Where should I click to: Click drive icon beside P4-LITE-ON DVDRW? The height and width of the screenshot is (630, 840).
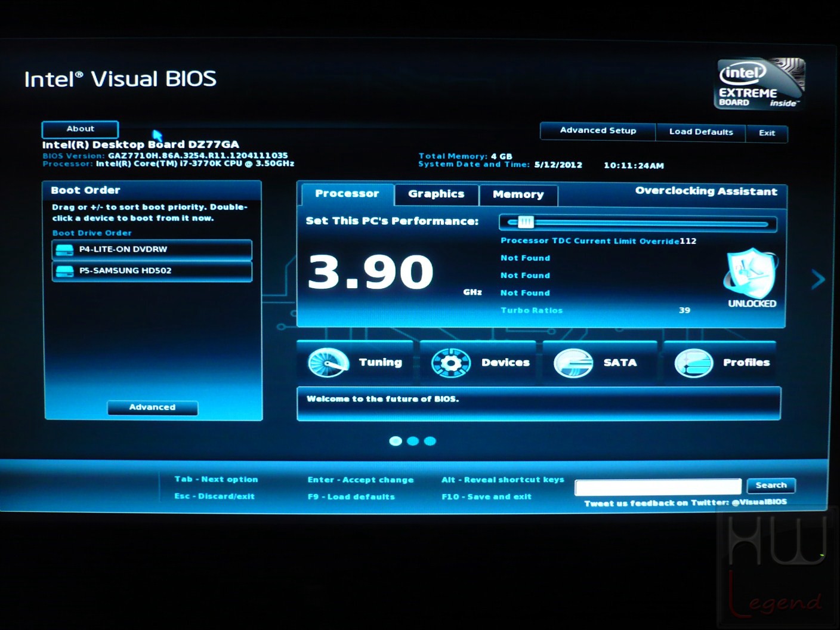[64, 250]
